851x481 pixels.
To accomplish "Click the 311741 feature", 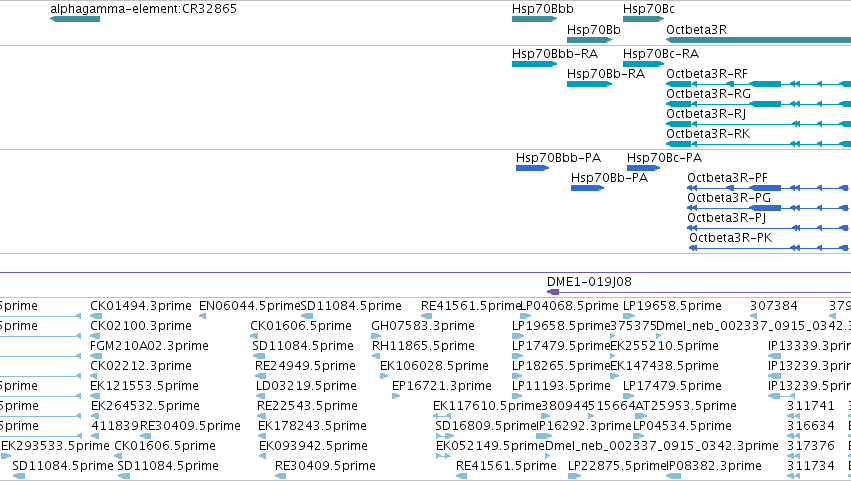I will (x=793, y=417).
